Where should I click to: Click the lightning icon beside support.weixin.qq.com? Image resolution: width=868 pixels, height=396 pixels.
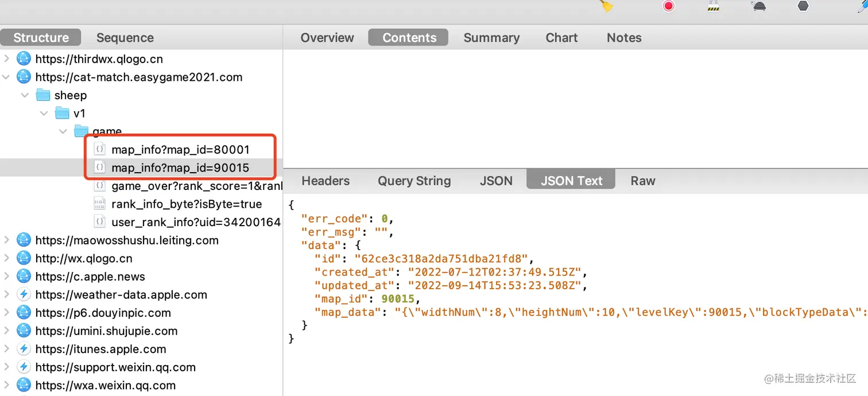pos(24,367)
